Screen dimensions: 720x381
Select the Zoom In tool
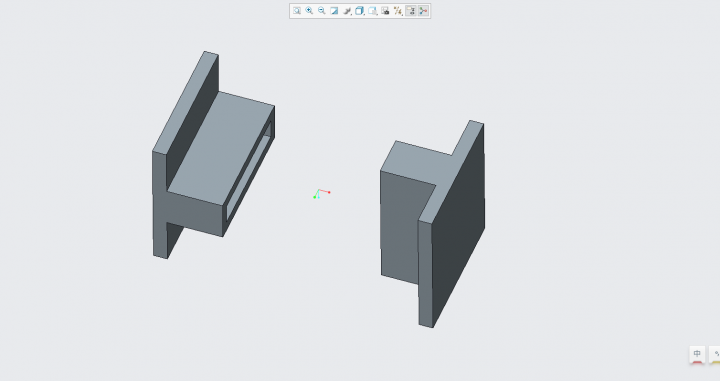tap(309, 11)
